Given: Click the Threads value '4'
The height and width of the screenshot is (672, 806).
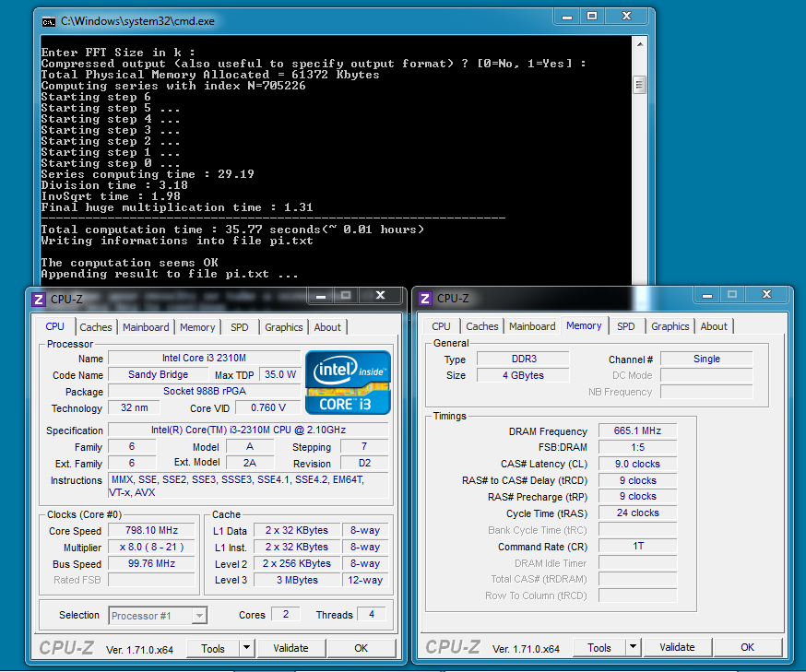Looking at the screenshot, I should click(372, 615).
